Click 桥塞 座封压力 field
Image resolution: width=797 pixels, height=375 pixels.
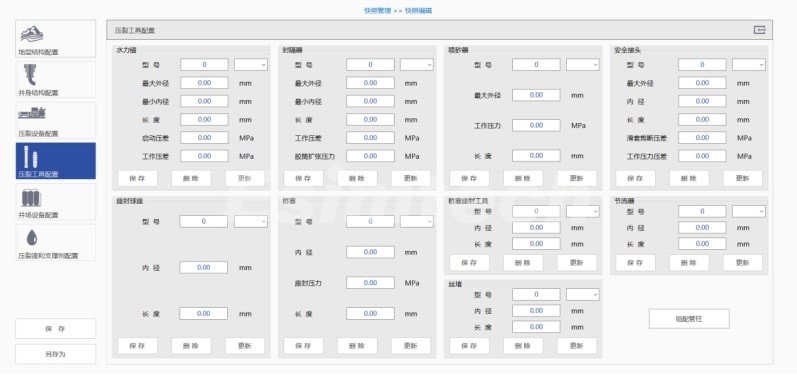(371, 283)
